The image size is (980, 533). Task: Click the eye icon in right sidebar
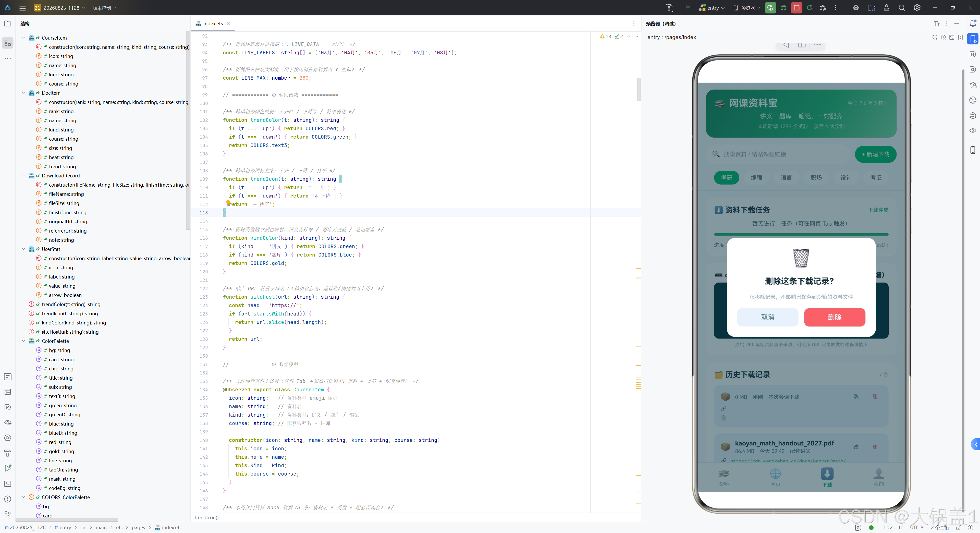click(972, 130)
